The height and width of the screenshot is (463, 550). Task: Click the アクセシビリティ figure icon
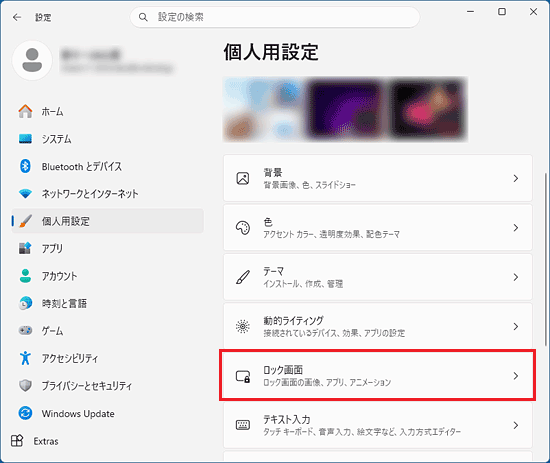coord(25,358)
